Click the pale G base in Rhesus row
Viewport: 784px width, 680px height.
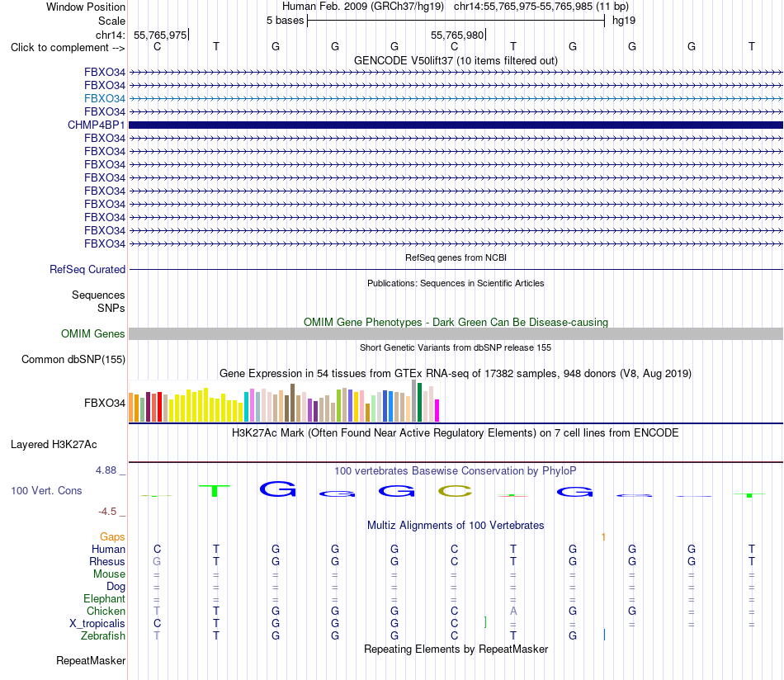[x=157, y=561]
